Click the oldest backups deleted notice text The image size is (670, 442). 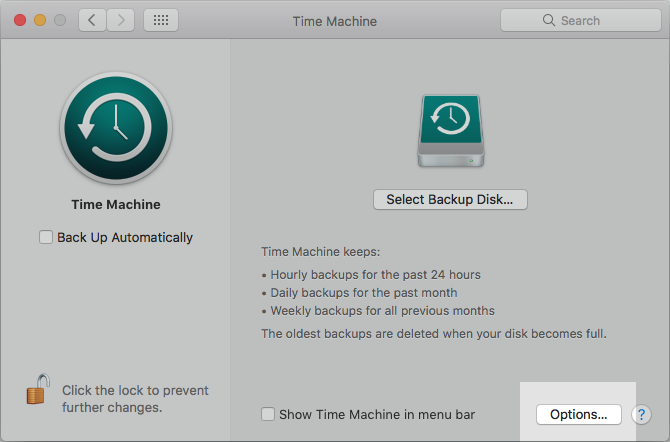(x=433, y=333)
